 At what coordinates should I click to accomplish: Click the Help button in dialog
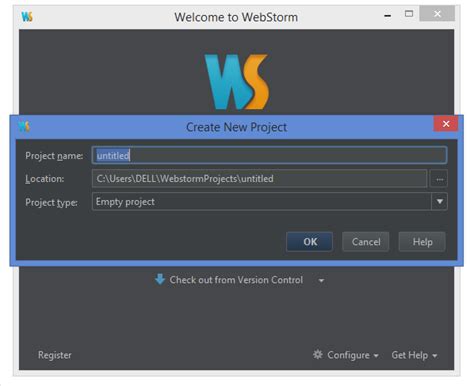(422, 242)
